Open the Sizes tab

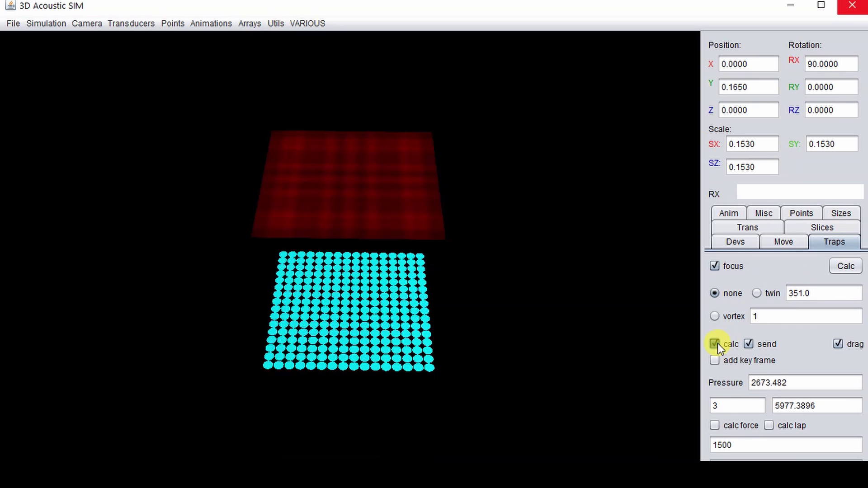tap(840, 213)
